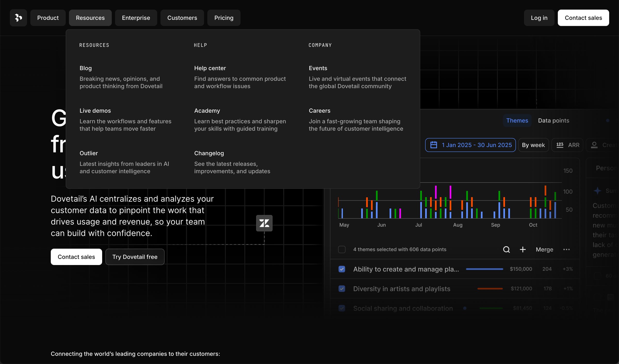Click the hero Contact sales button
The height and width of the screenshot is (364, 619).
coord(76,257)
